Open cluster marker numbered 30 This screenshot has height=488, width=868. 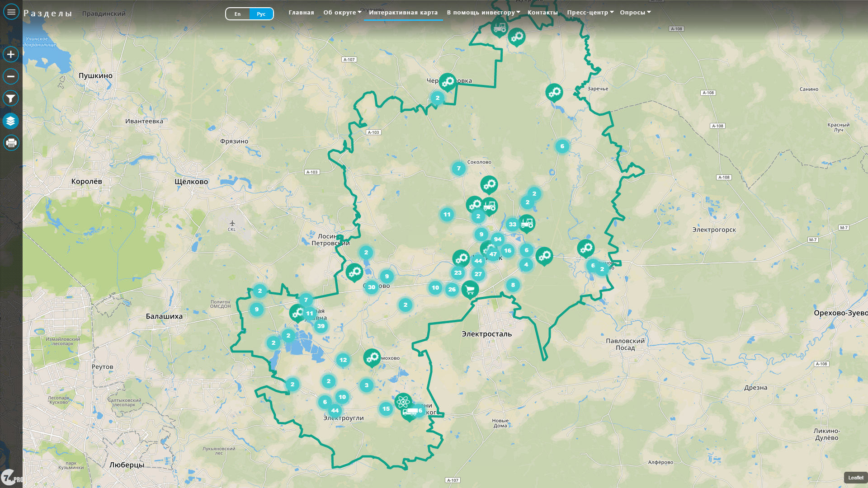coord(371,287)
